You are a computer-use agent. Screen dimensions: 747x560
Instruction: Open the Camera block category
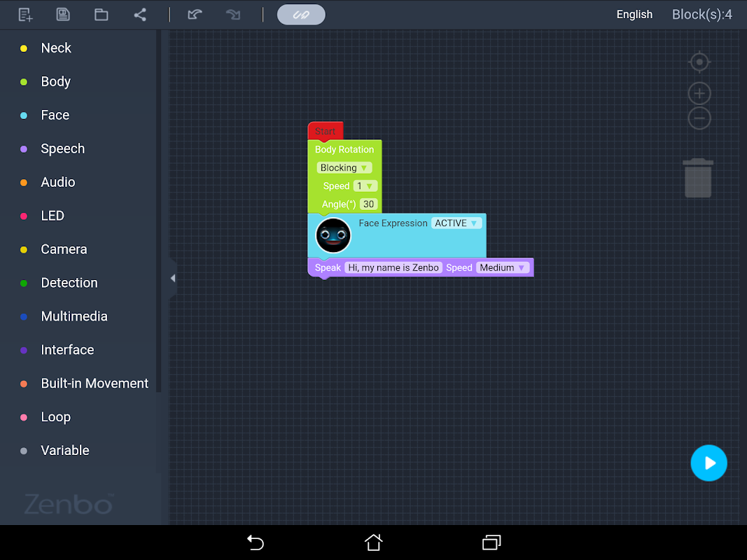click(x=64, y=249)
